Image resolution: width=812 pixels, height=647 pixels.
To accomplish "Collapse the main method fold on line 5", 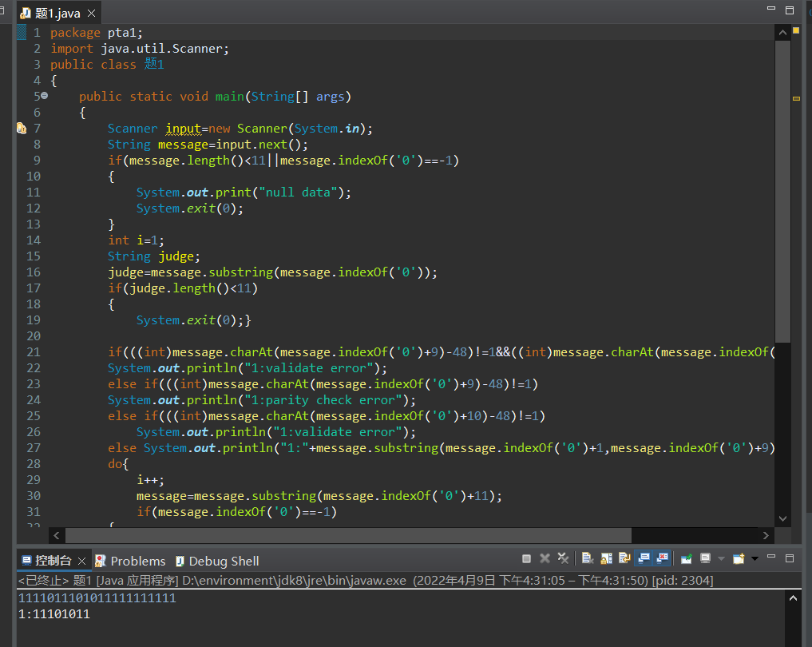I will click(x=44, y=96).
